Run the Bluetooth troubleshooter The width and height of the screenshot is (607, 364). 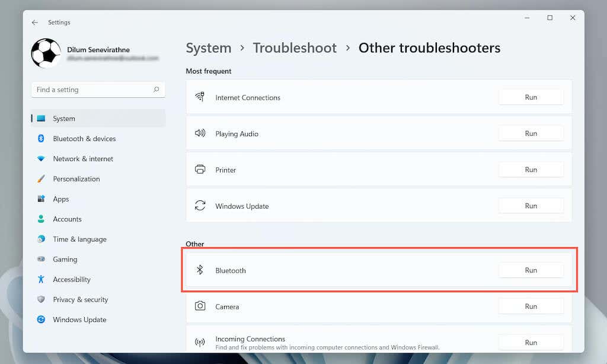[x=531, y=270]
